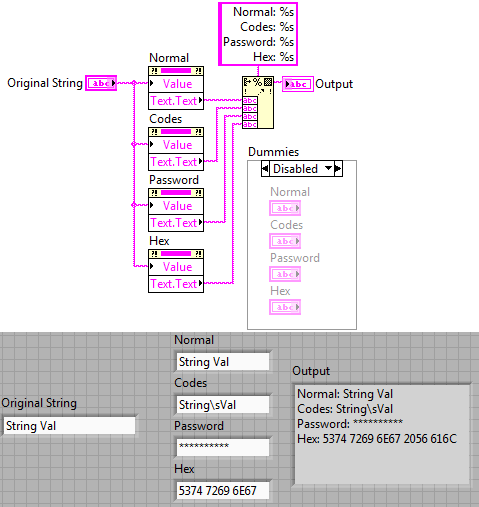
Task: Go to next case in Dummies structure
Action: click(338, 169)
